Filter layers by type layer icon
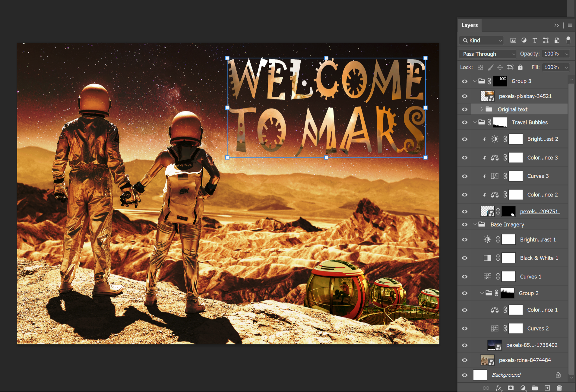 pyautogui.click(x=535, y=40)
